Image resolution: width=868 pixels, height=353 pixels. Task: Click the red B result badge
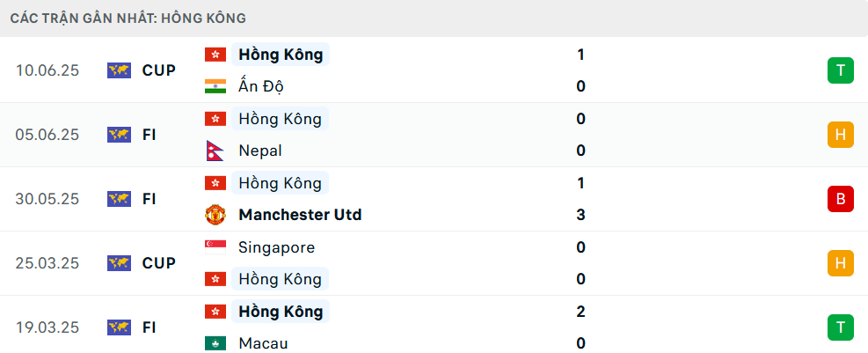[841, 199]
